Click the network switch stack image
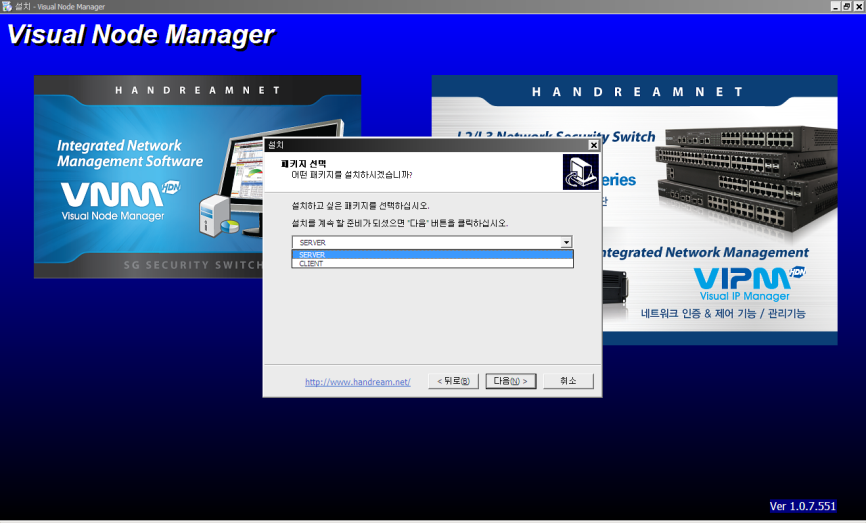The height and width of the screenshot is (523, 866). [746, 179]
